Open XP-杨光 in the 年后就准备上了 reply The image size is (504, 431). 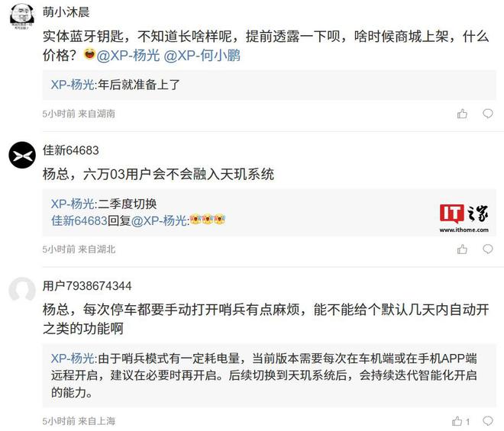pos(73,85)
